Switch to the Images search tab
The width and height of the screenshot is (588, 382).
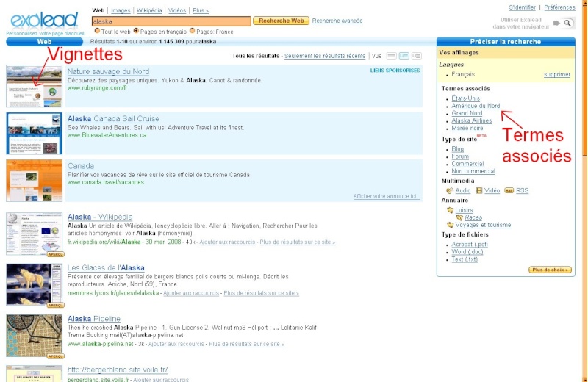[x=121, y=10]
